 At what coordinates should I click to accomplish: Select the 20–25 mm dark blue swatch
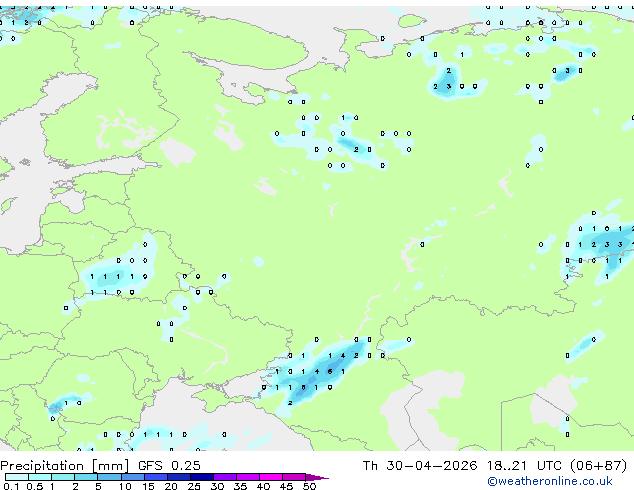[179, 477]
